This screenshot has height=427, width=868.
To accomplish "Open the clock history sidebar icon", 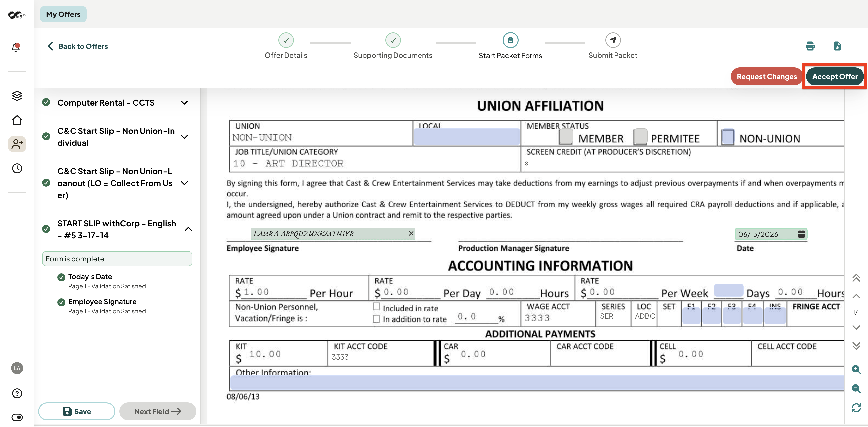I will [x=17, y=168].
